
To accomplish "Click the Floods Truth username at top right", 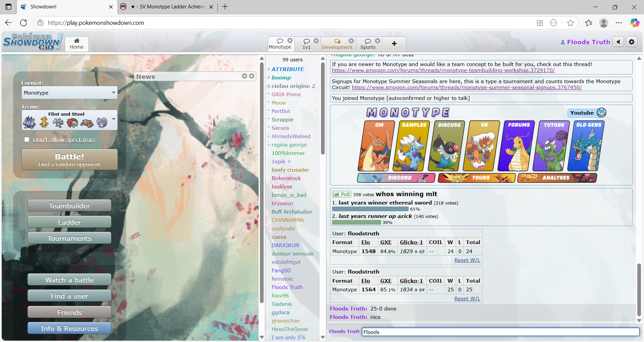I will [585, 42].
